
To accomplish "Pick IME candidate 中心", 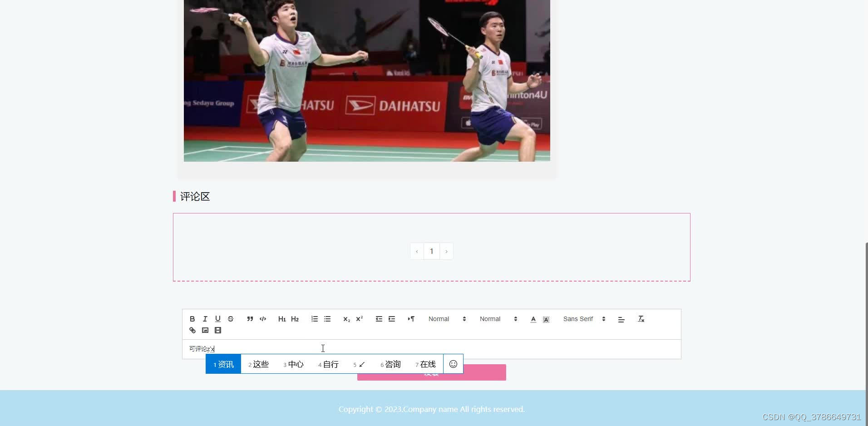I will (293, 364).
